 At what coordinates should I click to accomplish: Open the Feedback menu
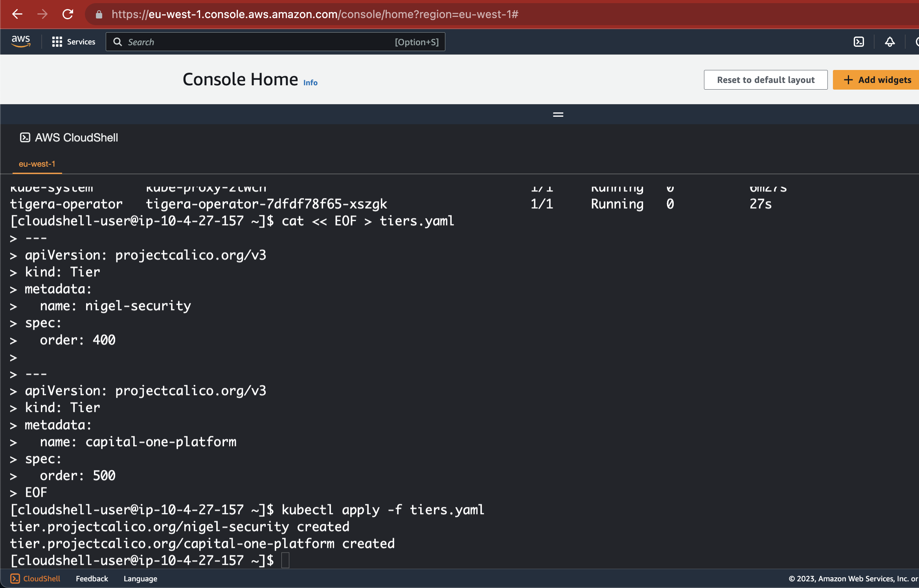92,579
